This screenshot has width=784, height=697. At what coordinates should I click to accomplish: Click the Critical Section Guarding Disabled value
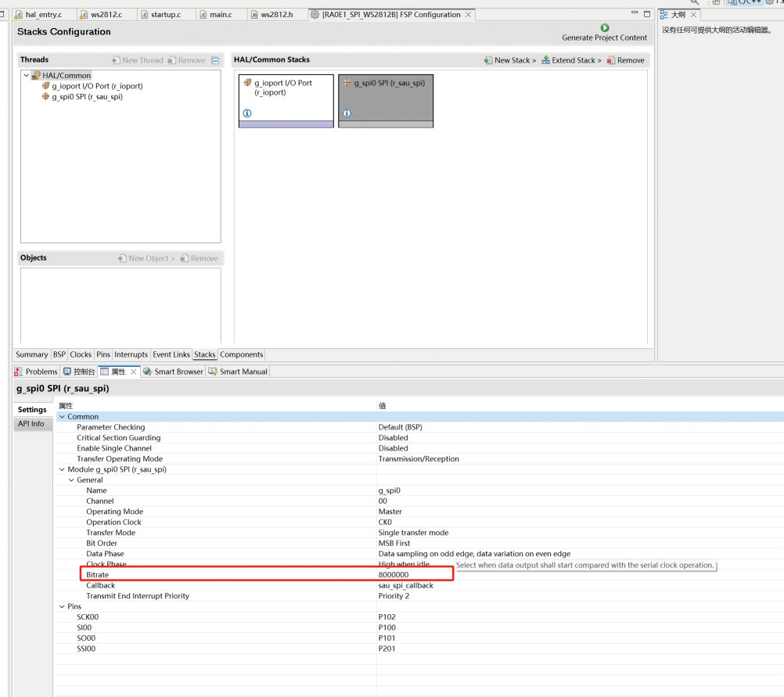[x=393, y=437]
